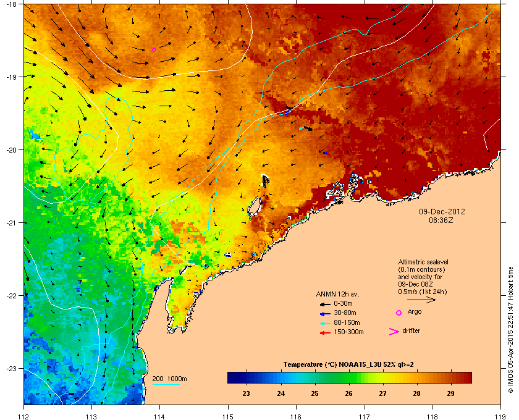Viewport: 519px width, 420px height.
Task: Click the colorbar tick label 28
Action: [x=416, y=393]
